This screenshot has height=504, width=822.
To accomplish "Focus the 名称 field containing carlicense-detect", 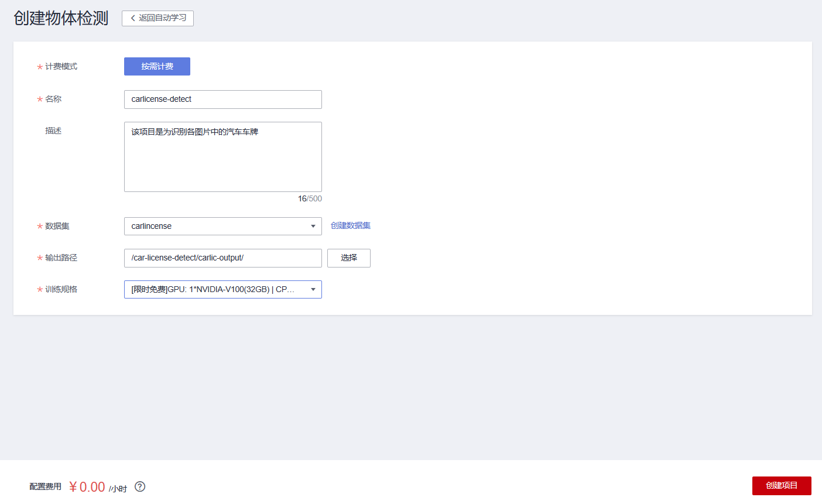I will (x=222, y=100).
